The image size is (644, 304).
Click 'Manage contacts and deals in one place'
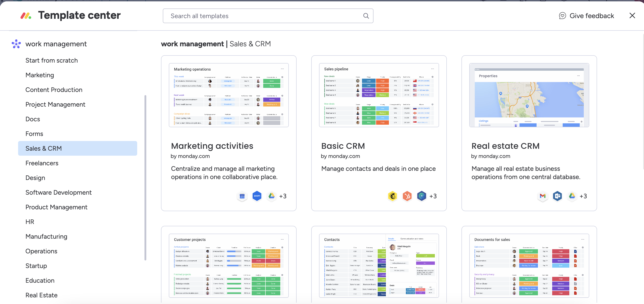pyautogui.click(x=378, y=169)
